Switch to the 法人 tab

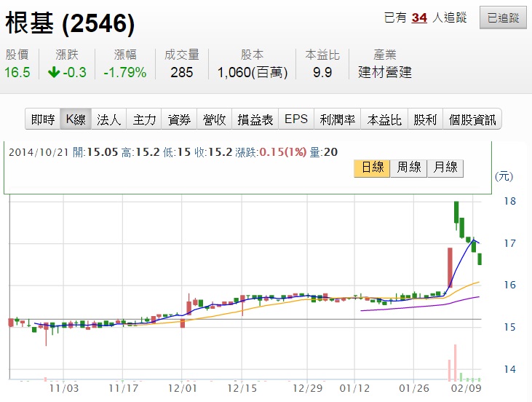(108, 119)
